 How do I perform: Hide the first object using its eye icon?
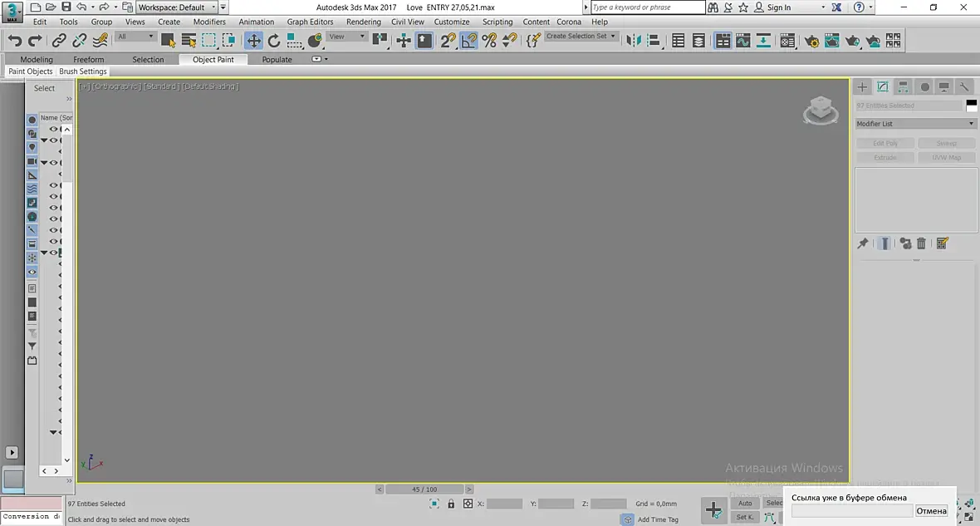54,129
